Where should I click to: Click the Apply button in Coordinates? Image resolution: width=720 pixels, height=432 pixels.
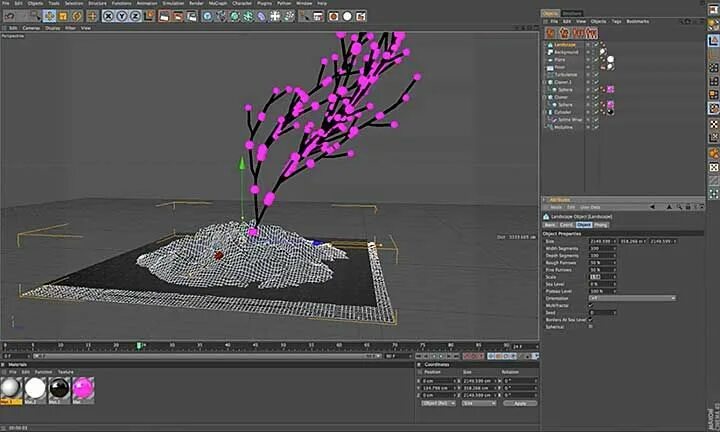pyautogui.click(x=520, y=403)
